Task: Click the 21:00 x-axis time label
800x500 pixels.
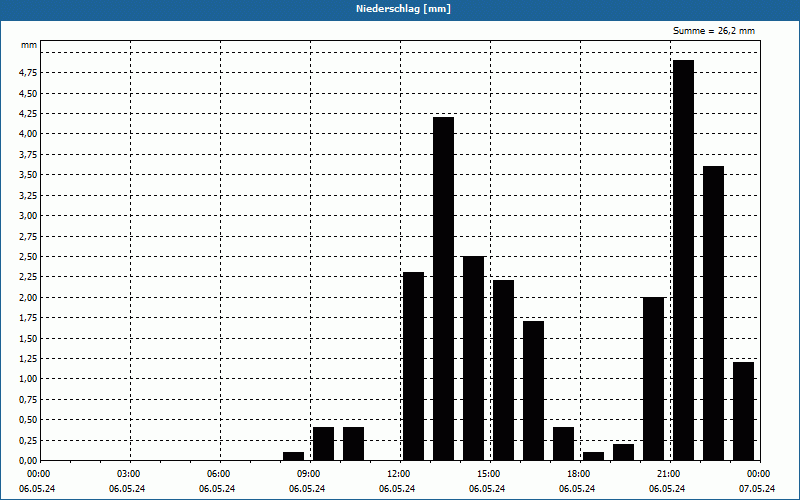Action: (x=668, y=474)
